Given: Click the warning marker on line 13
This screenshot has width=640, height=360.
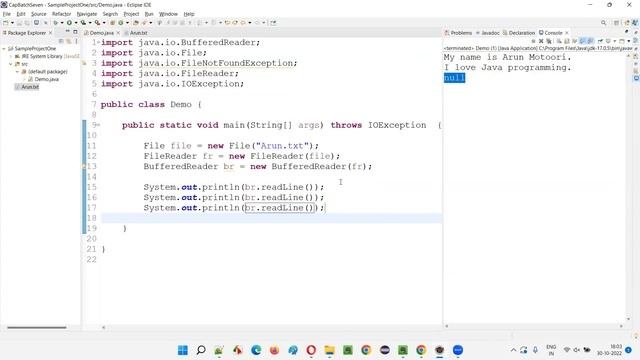Looking at the screenshot, I should pyautogui.click(x=84, y=167).
